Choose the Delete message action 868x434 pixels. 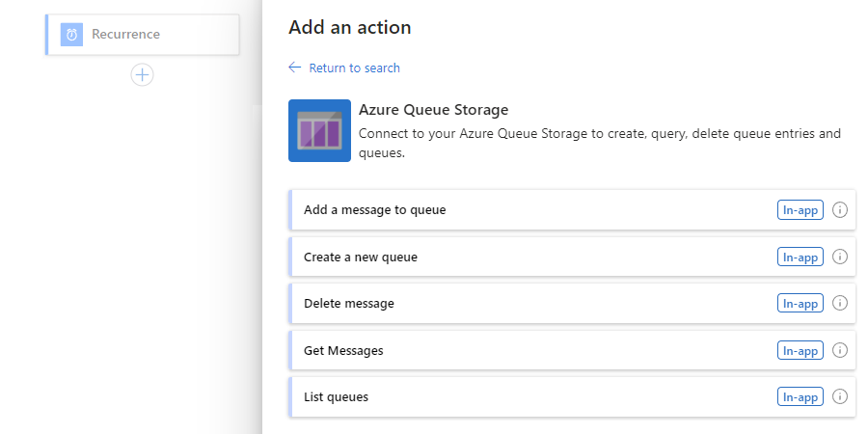(349, 304)
